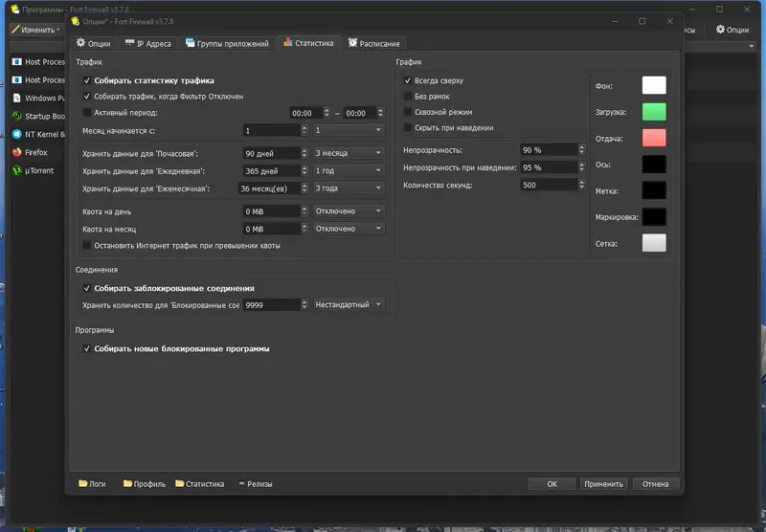Click the NT Kernel icon in Programs list

17,134
